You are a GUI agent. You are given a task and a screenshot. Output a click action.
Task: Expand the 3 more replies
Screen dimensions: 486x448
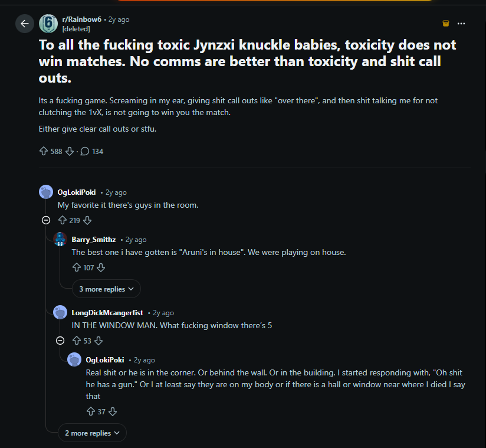pyautogui.click(x=106, y=289)
